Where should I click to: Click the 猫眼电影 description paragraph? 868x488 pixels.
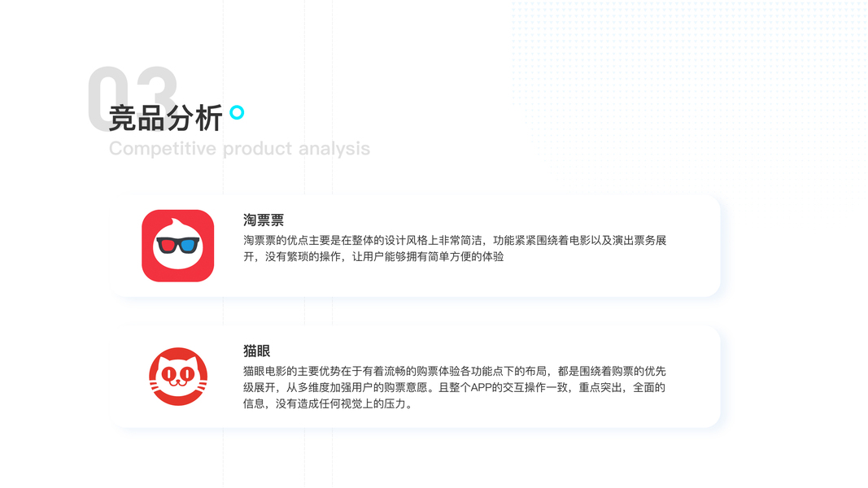click(x=455, y=387)
